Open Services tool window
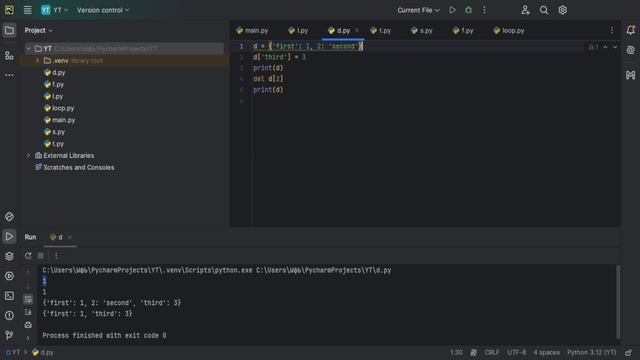The height and width of the screenshot is (360, 640). (x=9, y=276)
